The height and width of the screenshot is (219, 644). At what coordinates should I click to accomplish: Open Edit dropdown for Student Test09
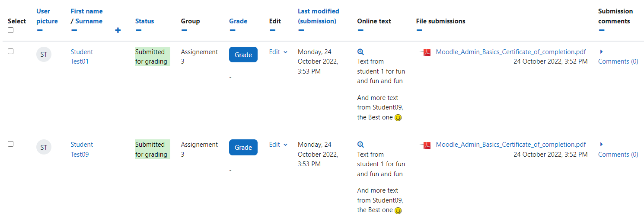(x=278, y=145)
